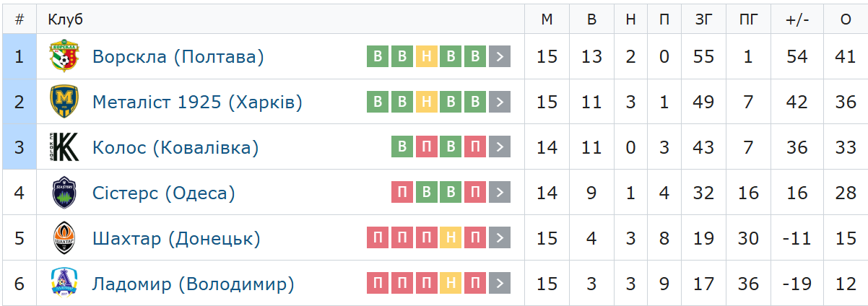The width and height of the screenshot is (868, 306).
Task: Open the Металіст 1925 (Харків) link
Action: [x=197, y=102]
